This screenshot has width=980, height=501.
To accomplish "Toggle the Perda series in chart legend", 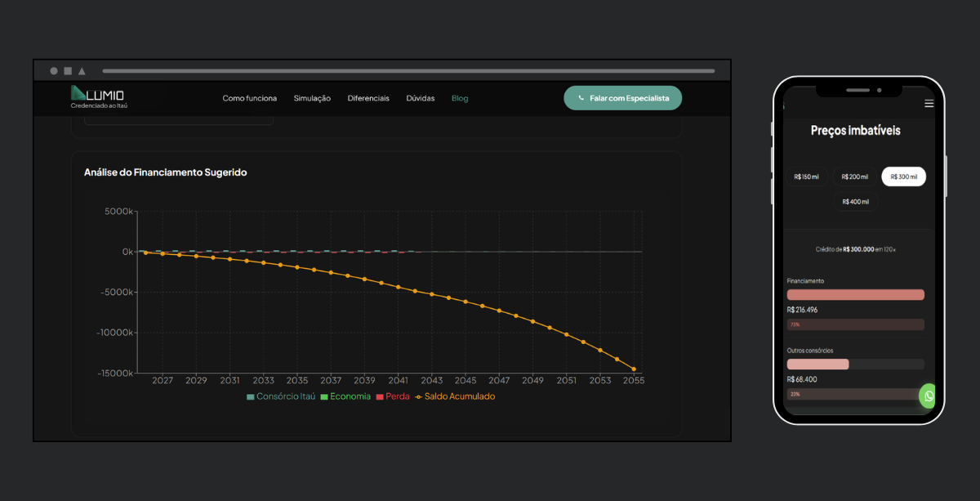I will [x=380, y=396].
